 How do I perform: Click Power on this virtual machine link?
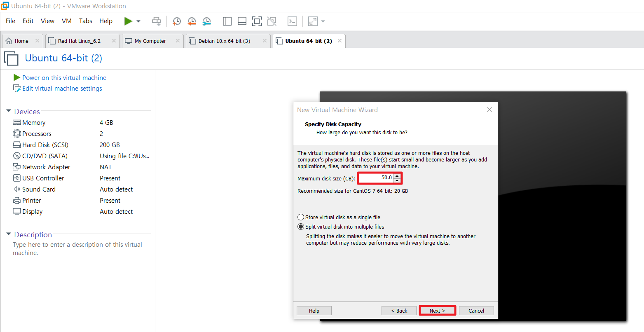pyautogui.click(x=64, y=77)
